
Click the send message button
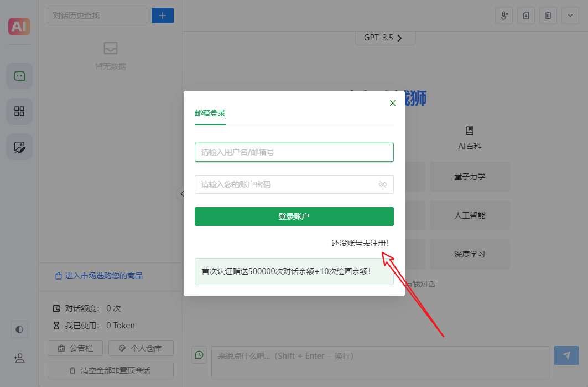[566, 355]
